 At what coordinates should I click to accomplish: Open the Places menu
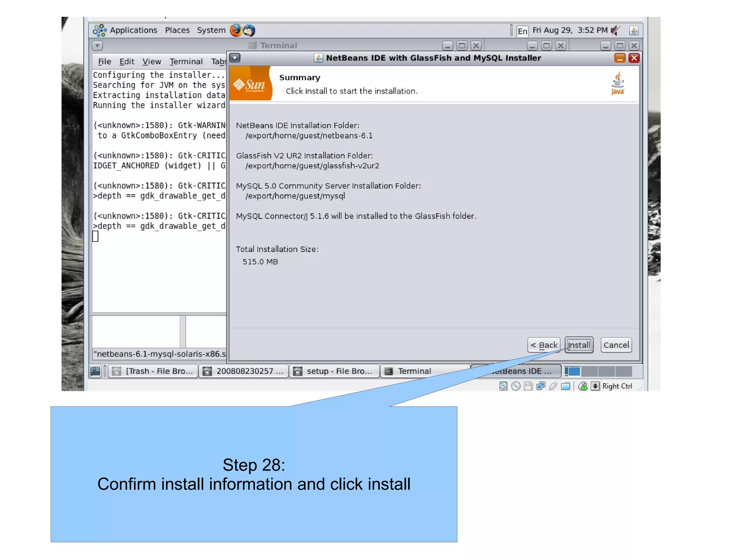[177, 30]
